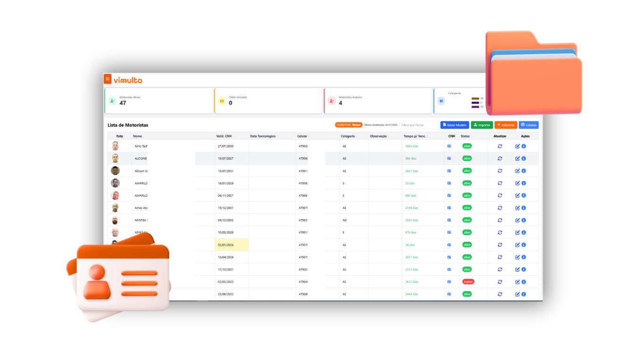Sort by the Nome column header

[137, 136]
